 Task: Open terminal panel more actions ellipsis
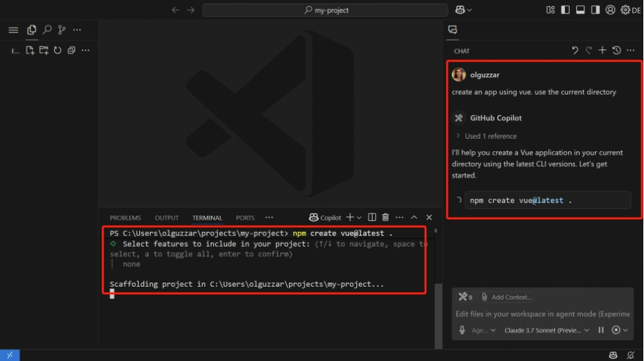pyautogui.click(x=399, y=218)
